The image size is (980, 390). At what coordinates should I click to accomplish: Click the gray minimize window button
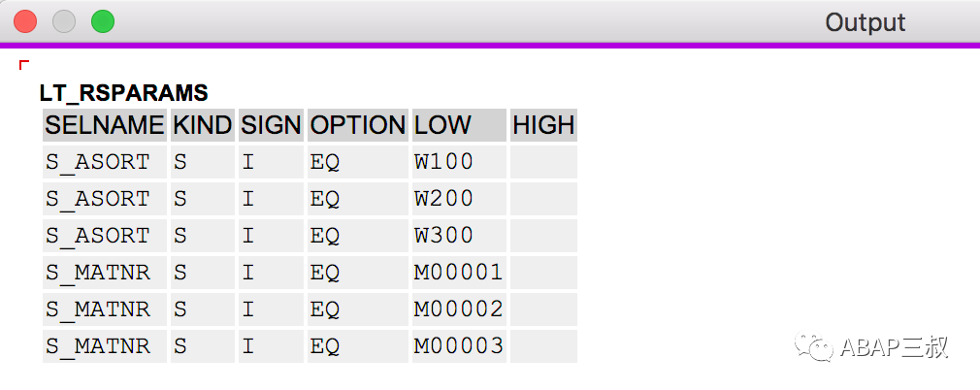(64, 22)
